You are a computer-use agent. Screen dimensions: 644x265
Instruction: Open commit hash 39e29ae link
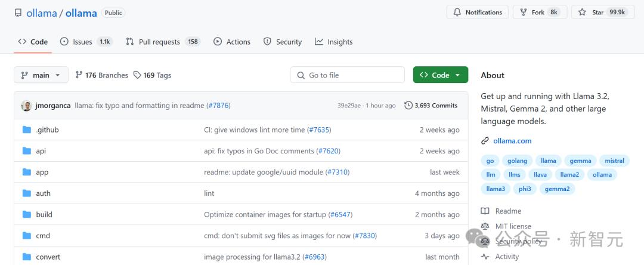349,106
